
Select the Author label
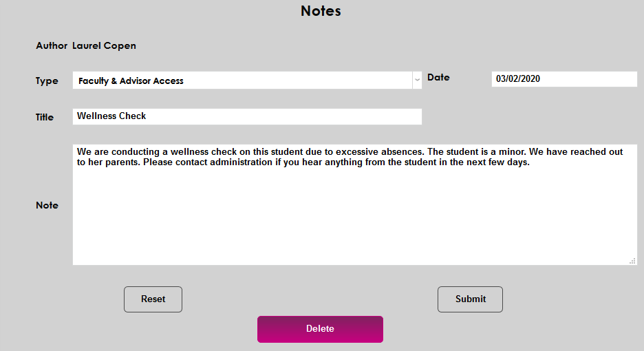click(52, 46)
